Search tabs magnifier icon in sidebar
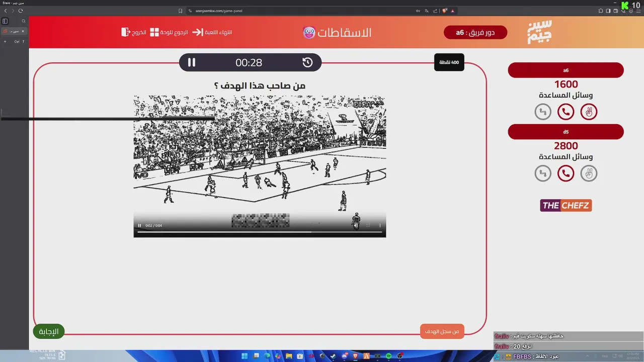 23,21
